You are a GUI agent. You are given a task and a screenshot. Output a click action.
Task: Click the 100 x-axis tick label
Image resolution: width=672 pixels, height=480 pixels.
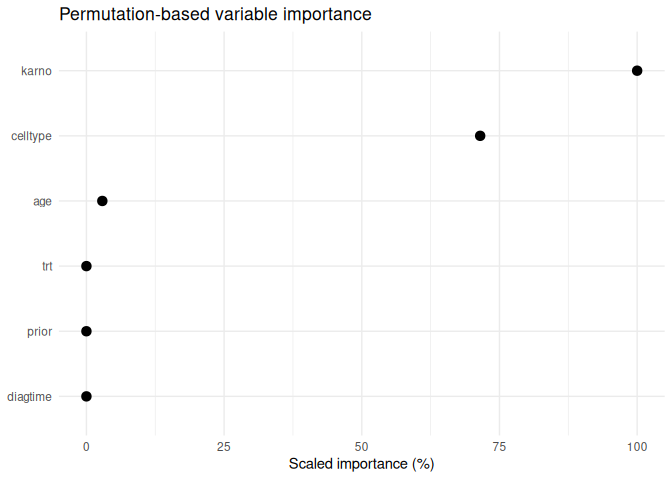click(x=637, y=446)
